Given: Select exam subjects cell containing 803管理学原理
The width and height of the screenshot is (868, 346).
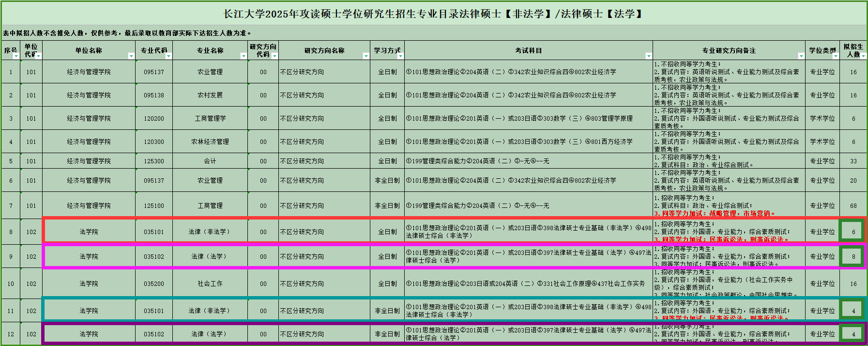Looking at the screenshot, I should pyautogui.click(x=529, y=118).
